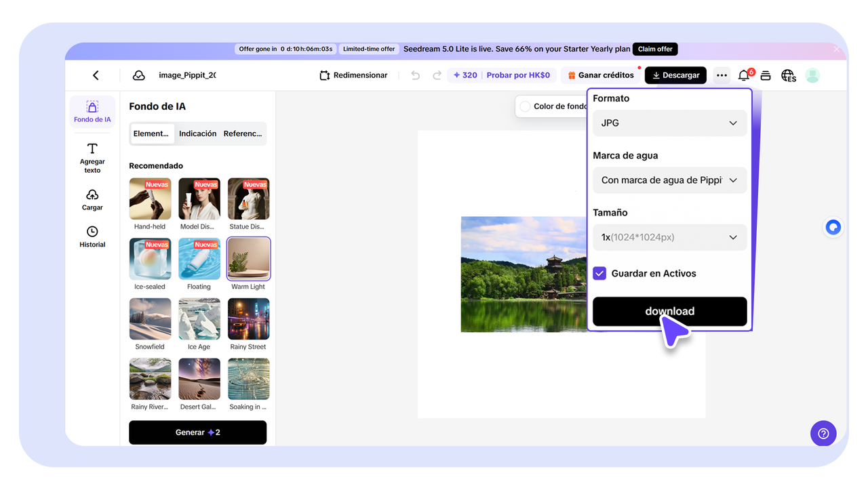
Task: Select the Ice-sealed background thumbnail
Action: [150, 259]
